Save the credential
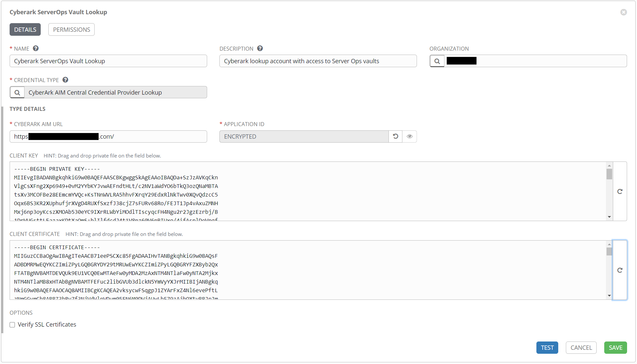 (615, 347)
